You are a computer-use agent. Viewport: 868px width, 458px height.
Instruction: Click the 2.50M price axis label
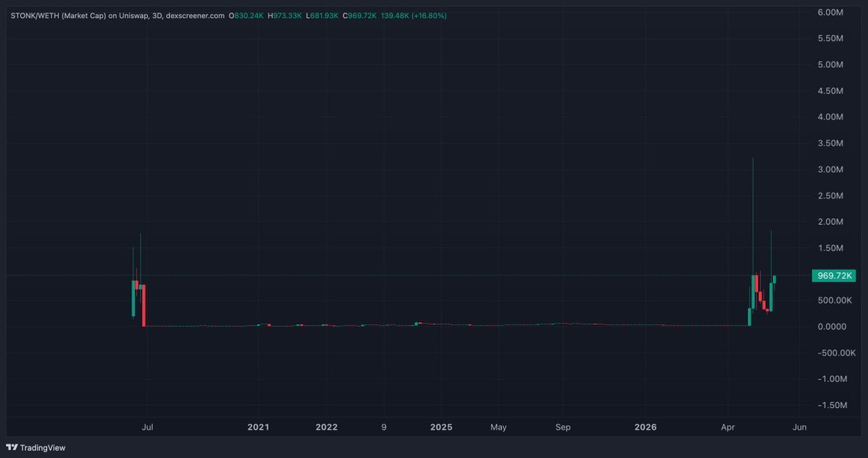click(x=830, y=196)
